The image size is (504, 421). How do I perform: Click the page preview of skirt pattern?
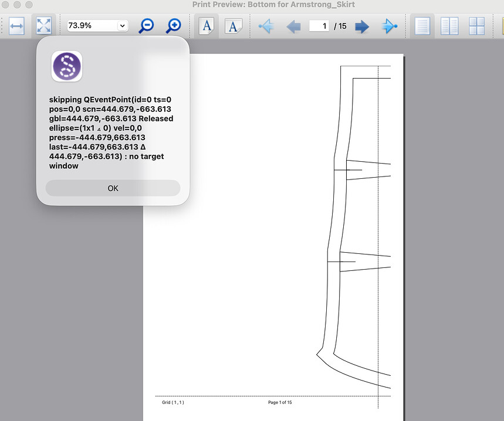(273, 237)
